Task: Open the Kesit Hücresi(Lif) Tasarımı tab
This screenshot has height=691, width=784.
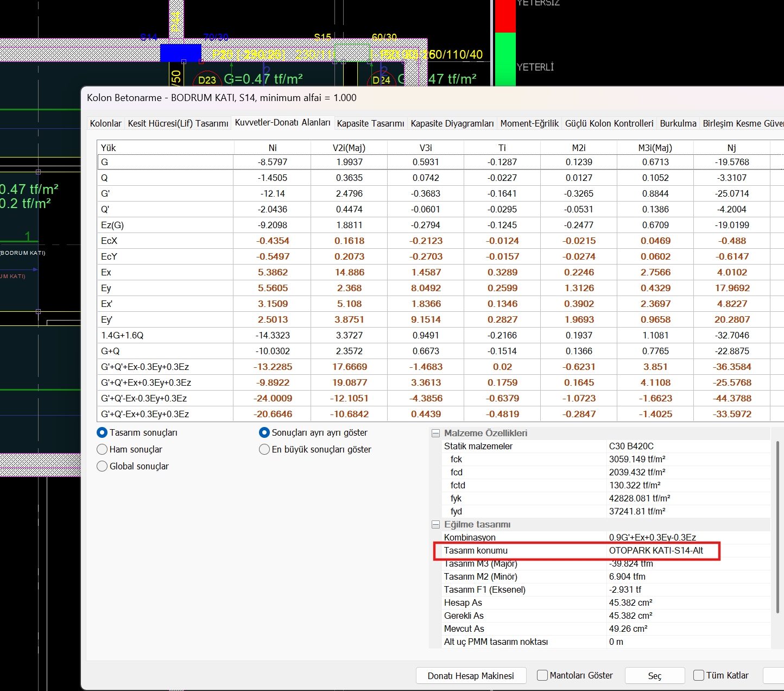Action: click(178, 123)
